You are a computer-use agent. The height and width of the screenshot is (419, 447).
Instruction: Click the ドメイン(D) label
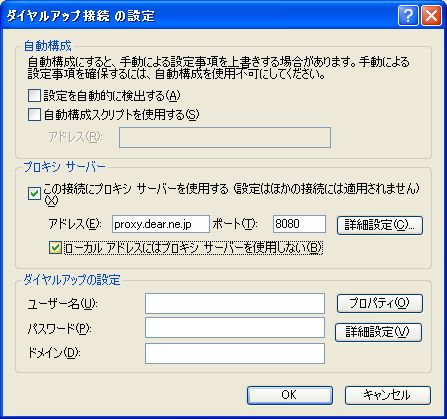[54, 353]
